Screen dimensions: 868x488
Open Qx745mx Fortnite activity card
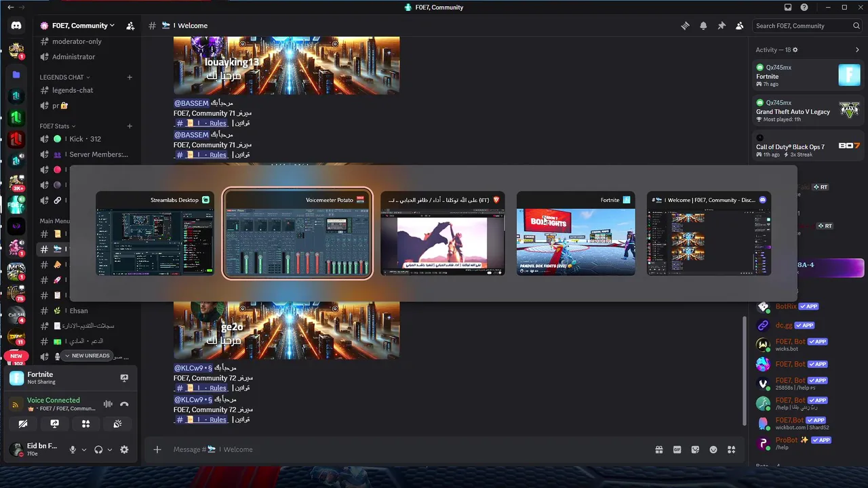[808, 75]
